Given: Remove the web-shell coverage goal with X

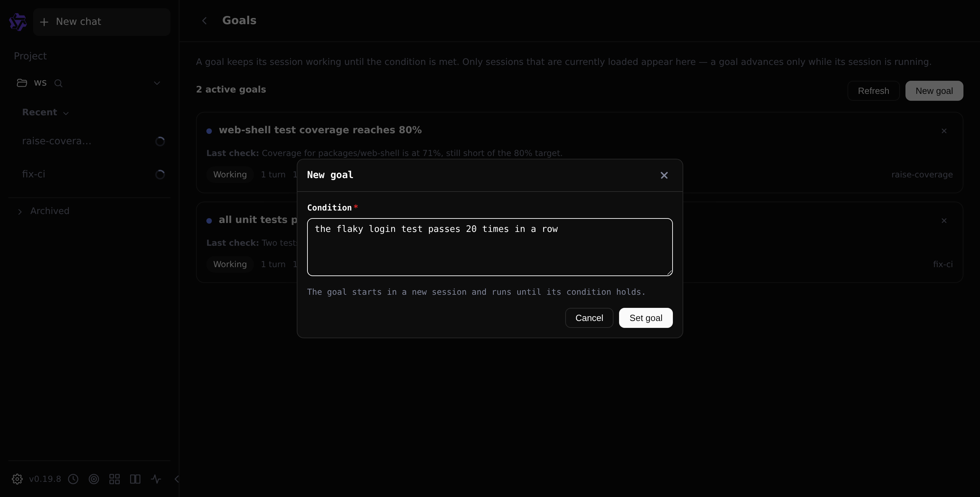Looking at the screenshot, I should [x=944, y=131].
